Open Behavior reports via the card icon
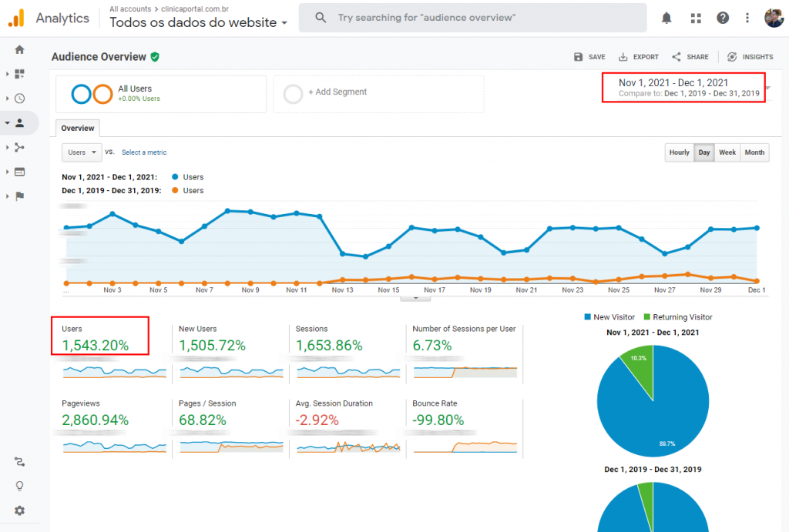Viewport: 789px width, 532px height. [x=20, y=172]
